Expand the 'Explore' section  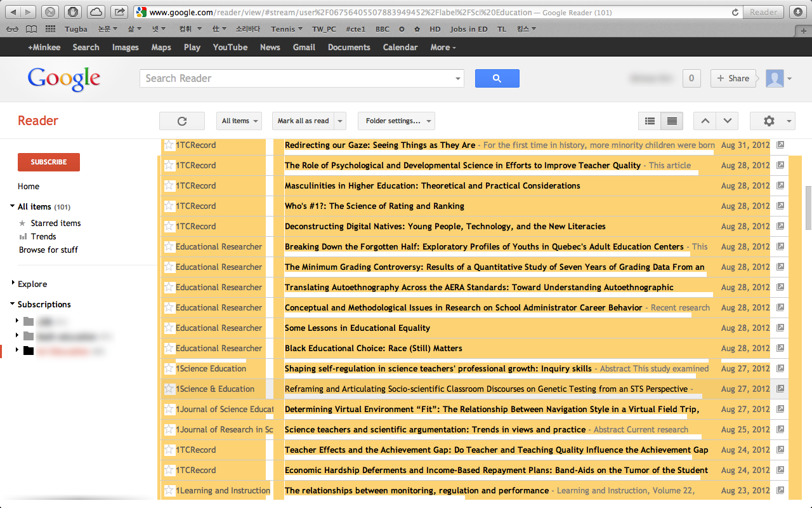click(x=13, y=284)
